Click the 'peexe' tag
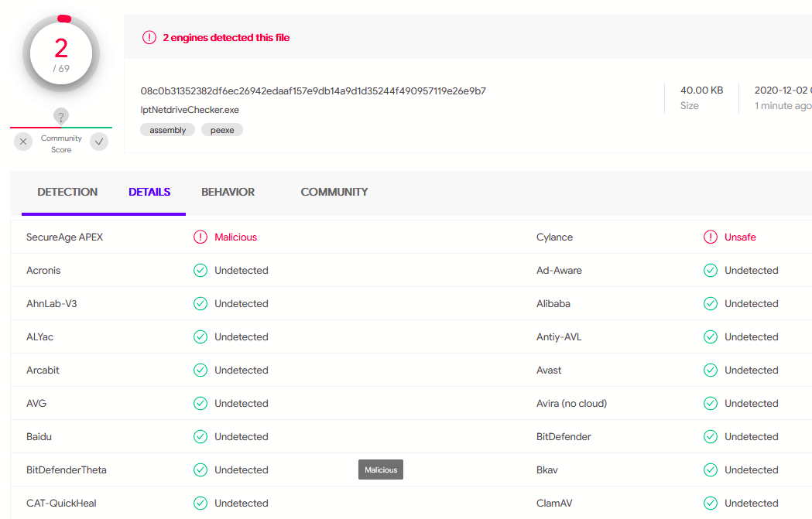 tap(222, 130)
